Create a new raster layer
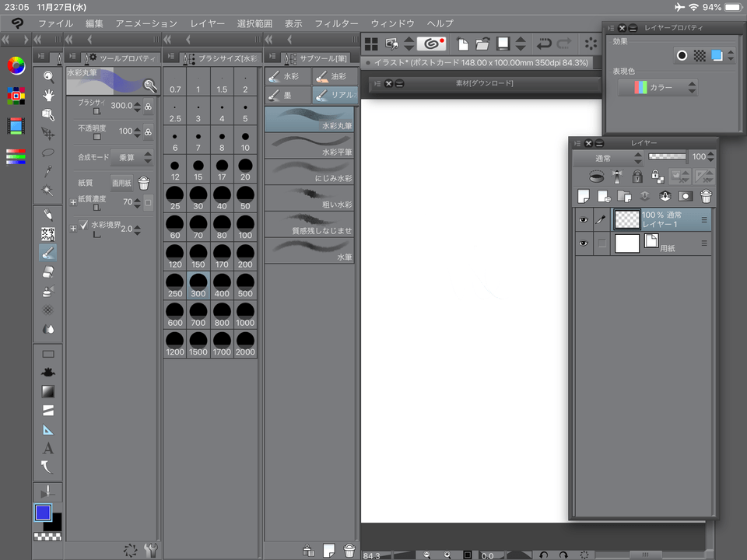This screenshot has height=560, width=747. [584, 196]
